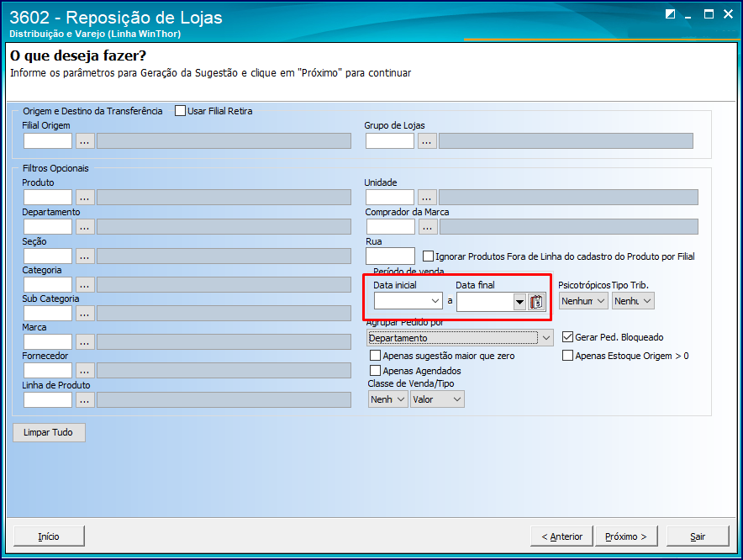Viewport: 743px width, 560px height.
Task: Open Produto search ellipsis button
Action: click(x=85, y=198)
